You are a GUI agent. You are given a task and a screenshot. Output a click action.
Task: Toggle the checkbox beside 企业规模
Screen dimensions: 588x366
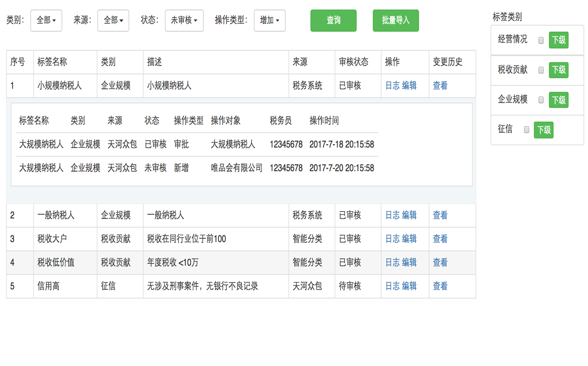540,100
